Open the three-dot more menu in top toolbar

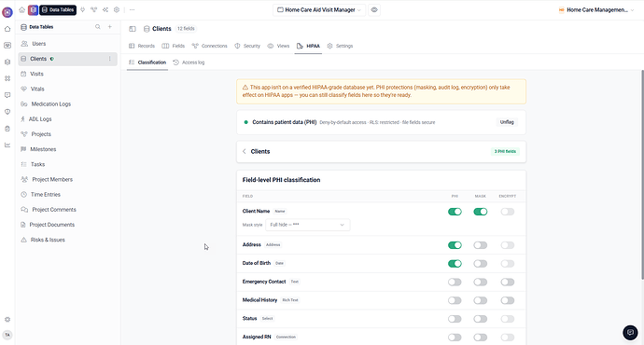[132, 10]
